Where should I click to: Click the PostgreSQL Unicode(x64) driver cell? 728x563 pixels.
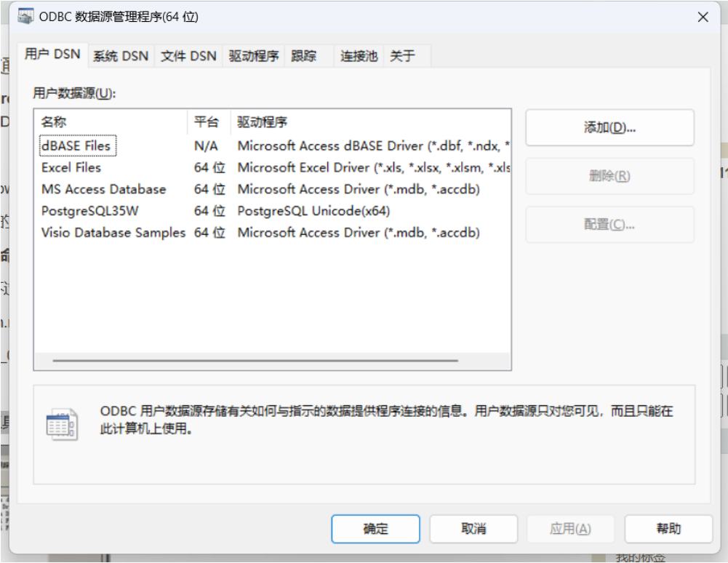pyautogui.click(x=313, y=211)
